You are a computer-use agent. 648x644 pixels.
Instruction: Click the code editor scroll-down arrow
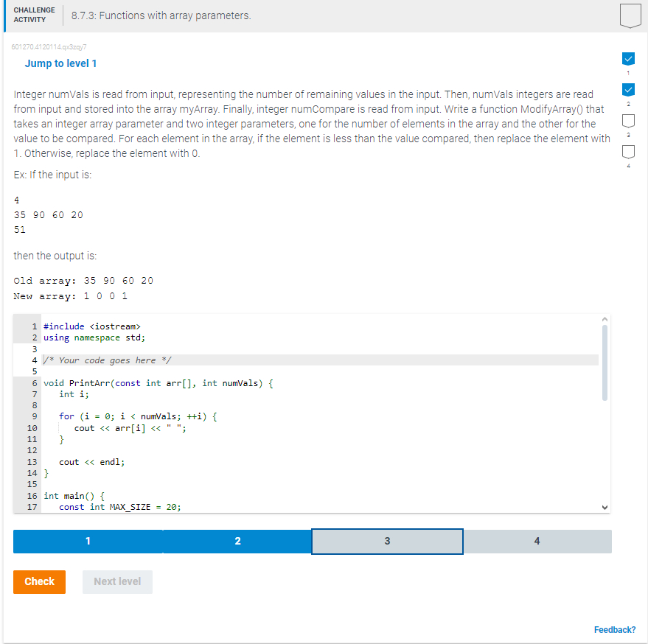605,507
